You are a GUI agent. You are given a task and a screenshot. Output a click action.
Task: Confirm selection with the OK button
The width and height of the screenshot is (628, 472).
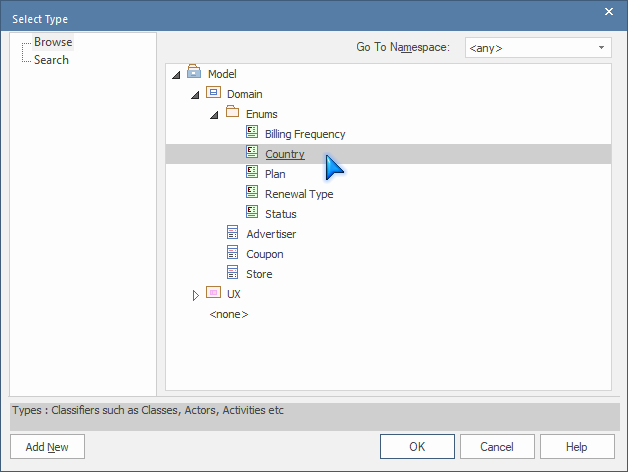click(417, 446)
